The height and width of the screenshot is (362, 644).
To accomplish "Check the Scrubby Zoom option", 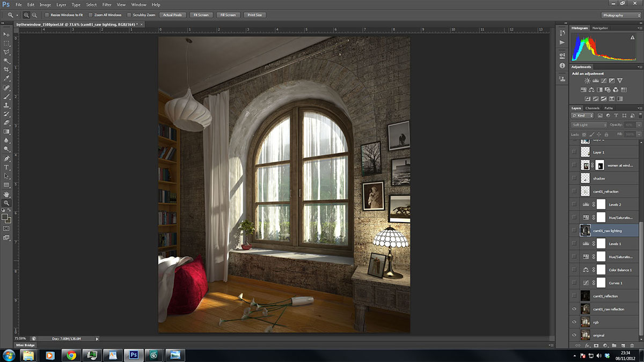I will 129,15.
